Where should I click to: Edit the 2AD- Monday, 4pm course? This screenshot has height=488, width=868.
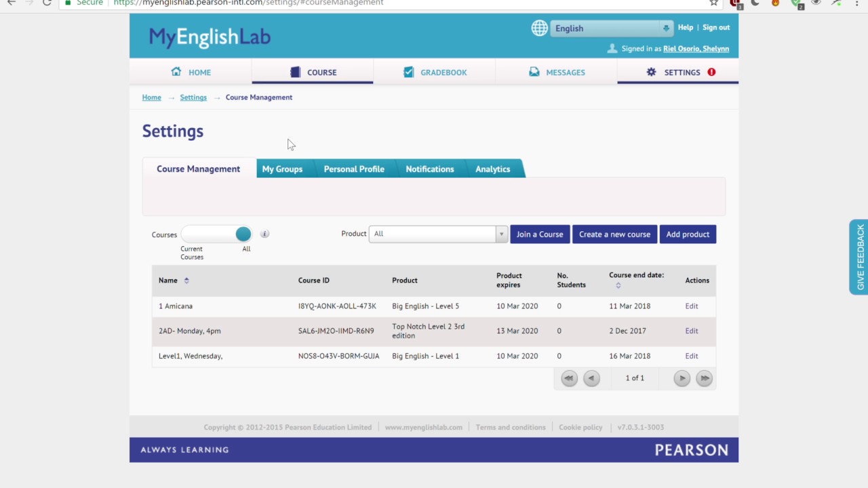691,331
